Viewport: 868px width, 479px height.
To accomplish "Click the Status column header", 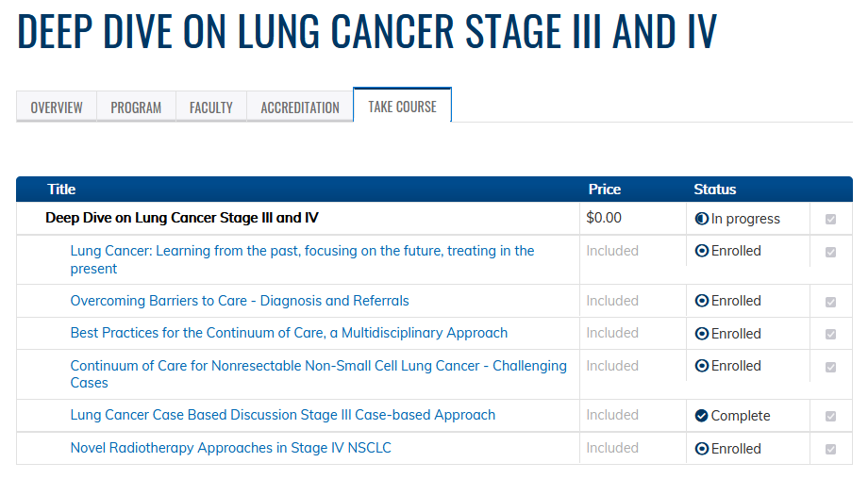I will click(714, 190).
